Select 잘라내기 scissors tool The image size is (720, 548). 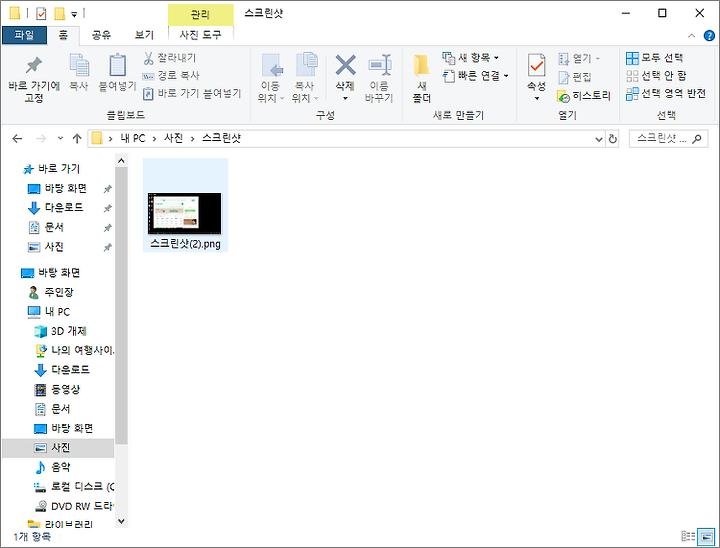pos(169,58)
